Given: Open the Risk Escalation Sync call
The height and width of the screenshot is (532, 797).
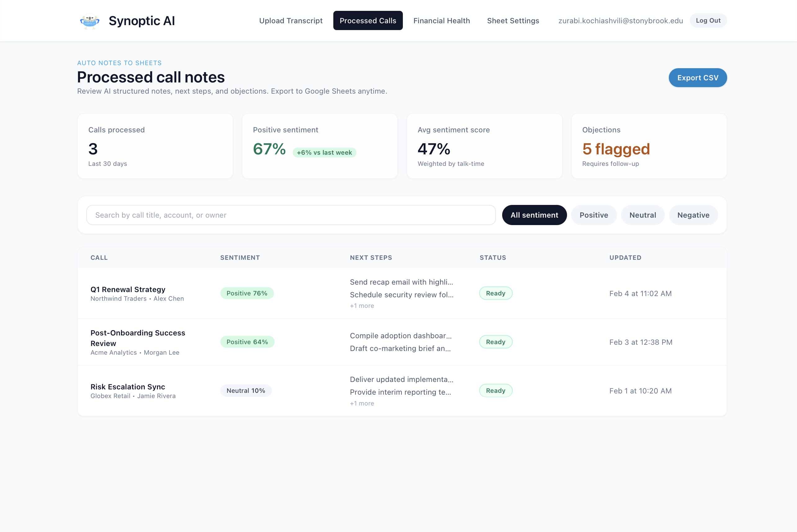Looking at the screenshot, I should [128, 387].
